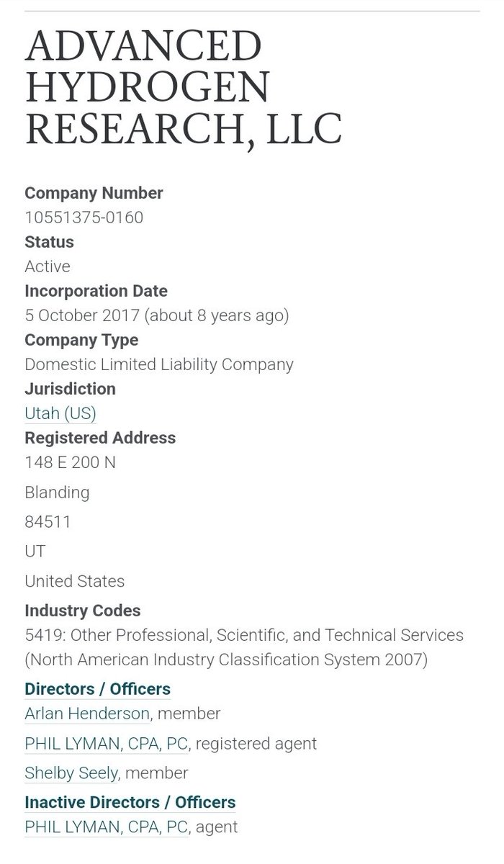
Task: Click the city name Blanding
Action: pos(57,493)
